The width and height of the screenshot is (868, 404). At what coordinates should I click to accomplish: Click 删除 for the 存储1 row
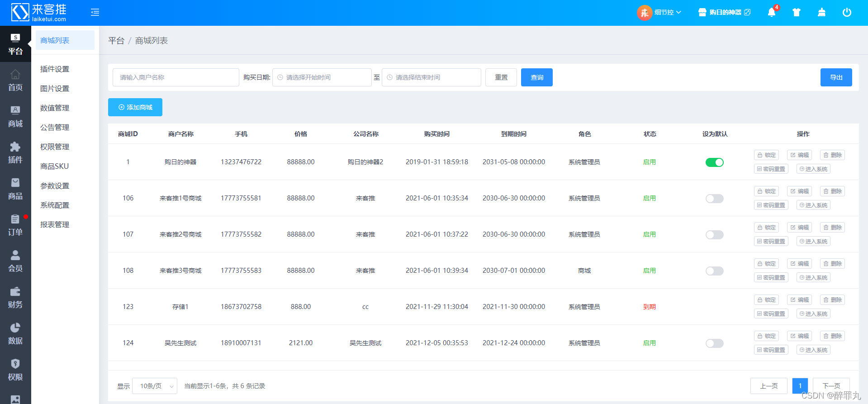point(832,299)
